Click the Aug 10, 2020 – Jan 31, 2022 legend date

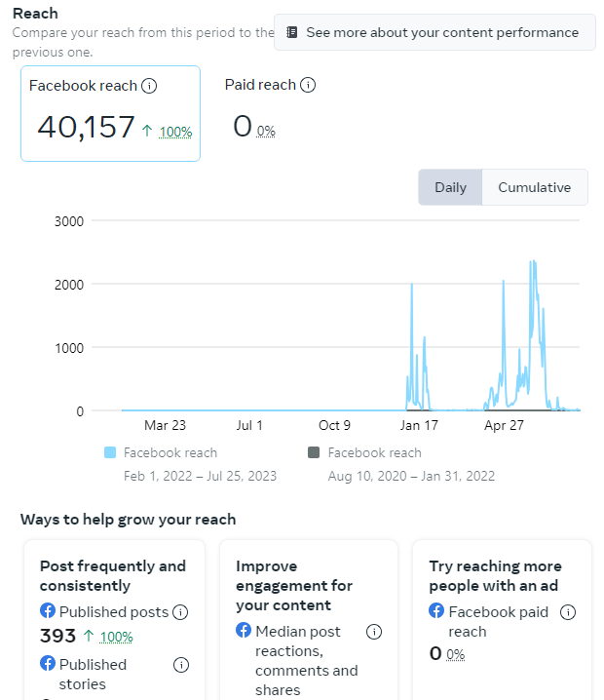[x=411, y=476]
